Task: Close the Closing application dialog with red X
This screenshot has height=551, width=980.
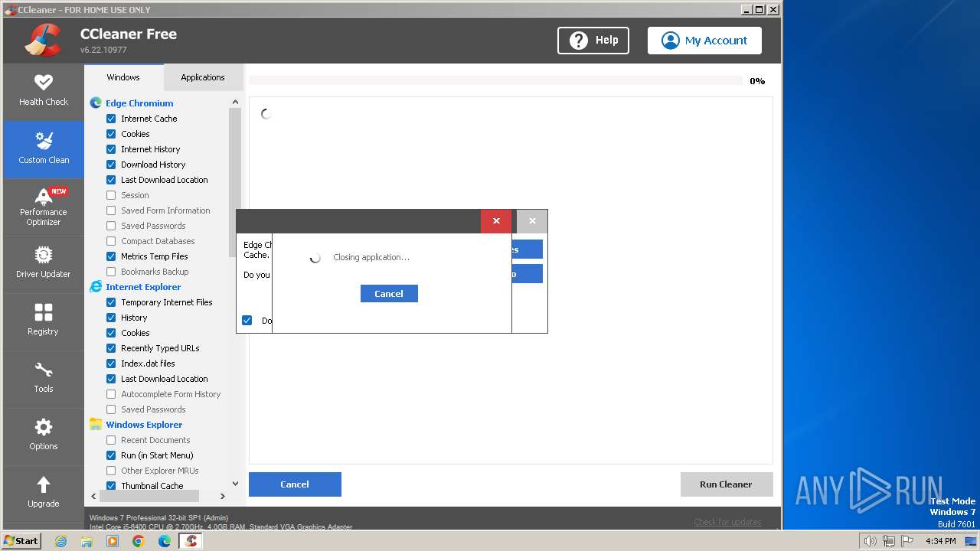Action: coord(496,221)
